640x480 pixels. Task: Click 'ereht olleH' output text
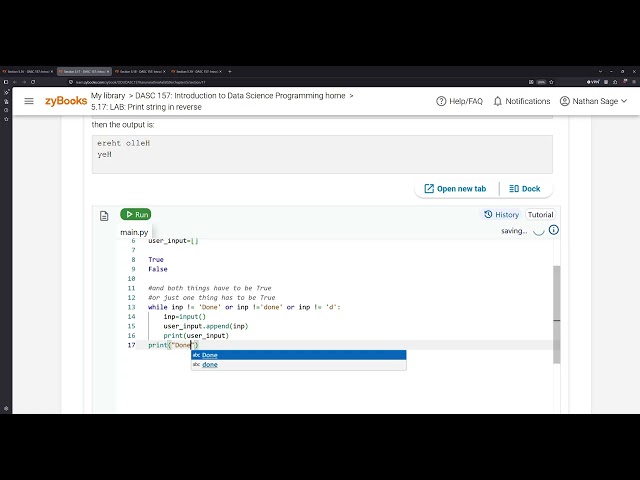pyautogui.click(x=124, y=143)
